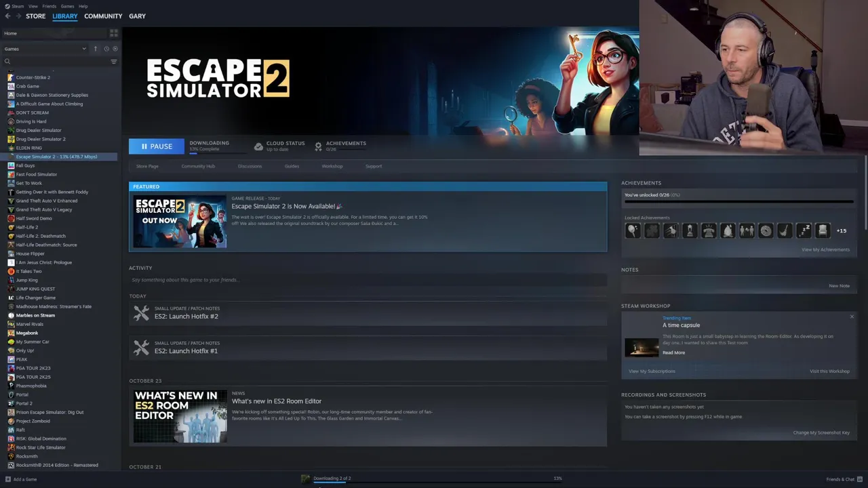Open the A time capsule workshop thumbnail

click(x=642, y=347)
